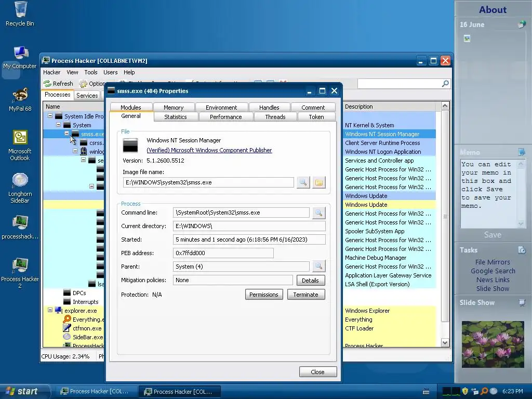Switch to Memory tab
This screenshot has height=399, width=532.
174,107
